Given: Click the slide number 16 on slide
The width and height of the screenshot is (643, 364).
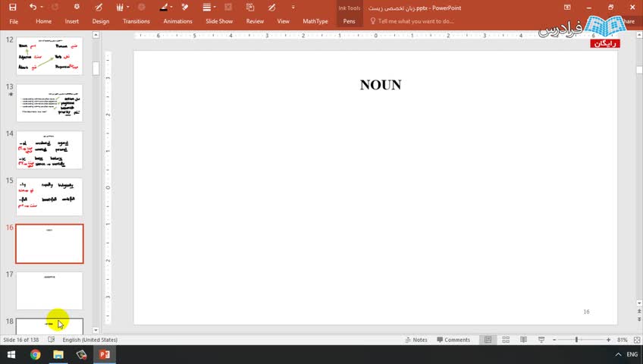Looking at the screenshot, I should tap(586, 312).
